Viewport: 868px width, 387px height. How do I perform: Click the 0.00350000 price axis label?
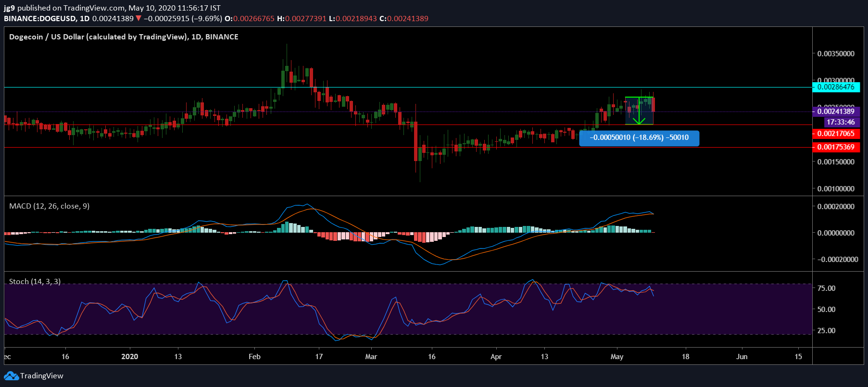pyautogui.click(x=836, y=54)
